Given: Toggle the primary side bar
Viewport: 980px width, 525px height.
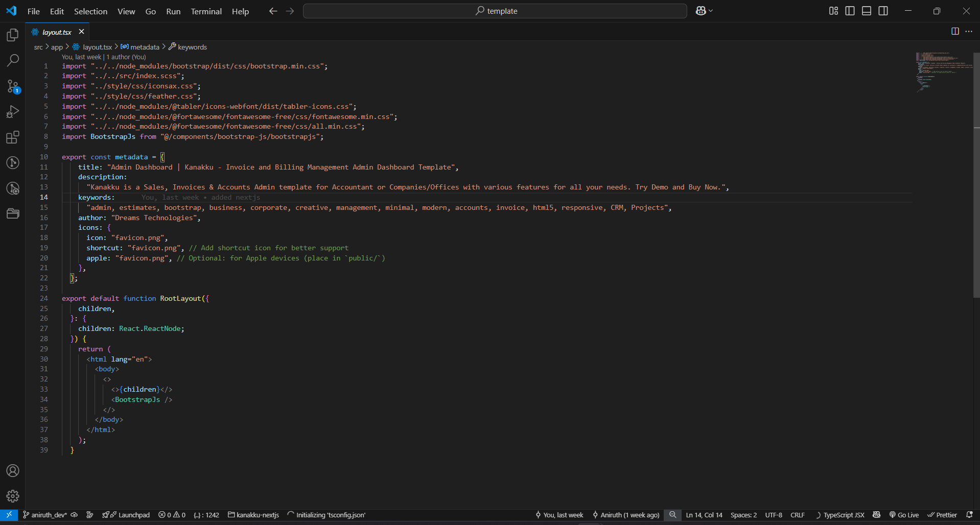Looking at the screenshot, I should click(850, 11).
